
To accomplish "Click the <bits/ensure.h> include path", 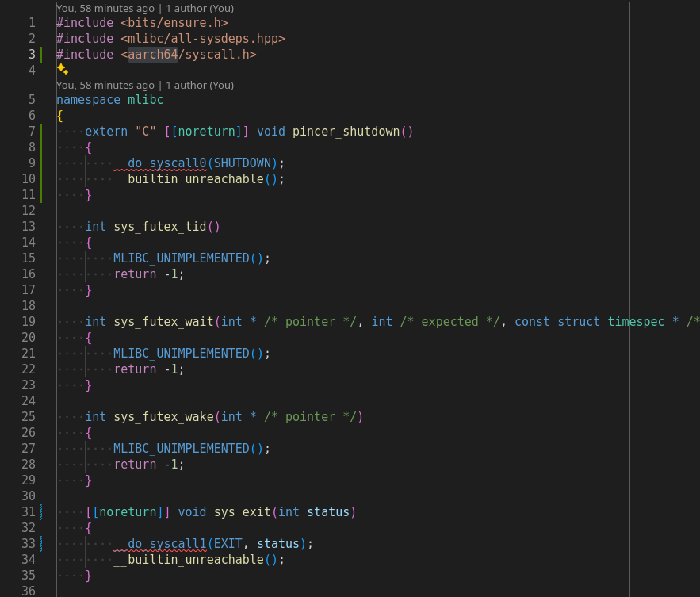I will [x=174, y=23].
